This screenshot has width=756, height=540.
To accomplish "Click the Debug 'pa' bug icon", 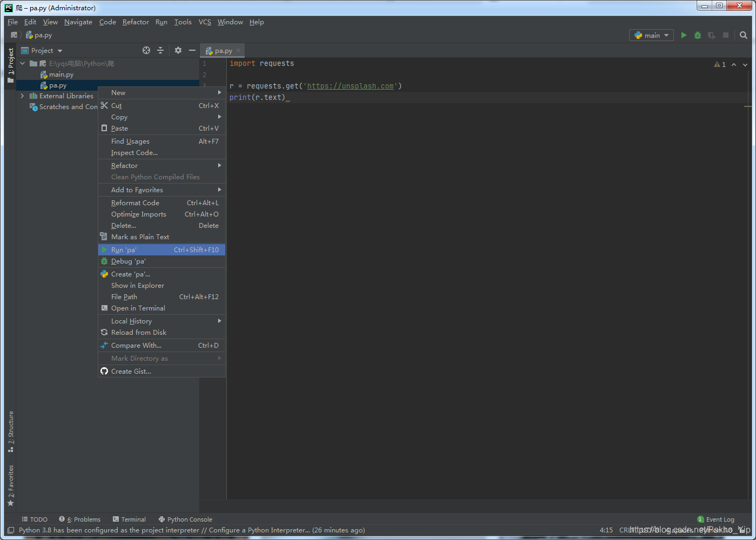I will click(104, 261).
